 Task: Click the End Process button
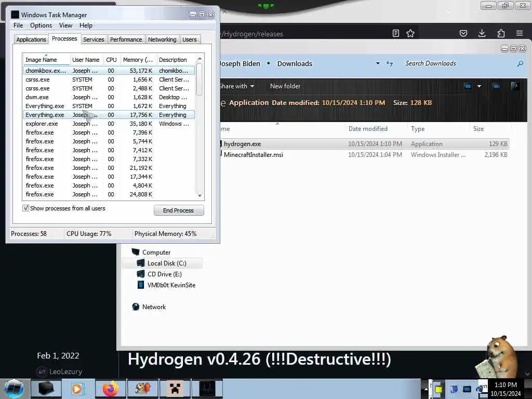click(x=179, y=210)
